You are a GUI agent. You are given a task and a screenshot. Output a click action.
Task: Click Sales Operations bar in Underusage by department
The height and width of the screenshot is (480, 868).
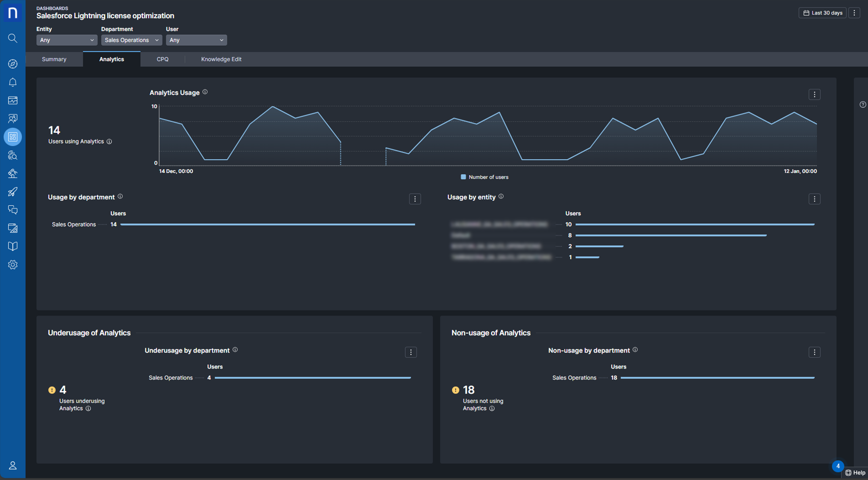(313, 377)
